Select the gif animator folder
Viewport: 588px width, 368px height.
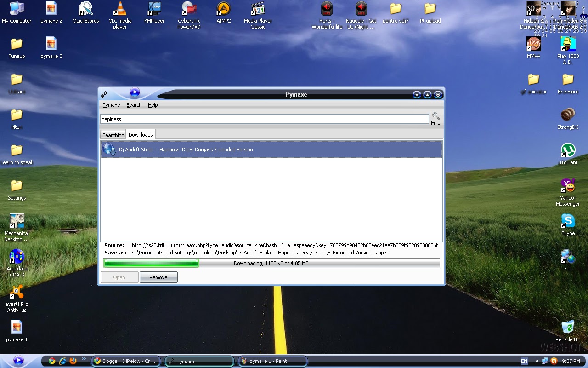[534, 83]
